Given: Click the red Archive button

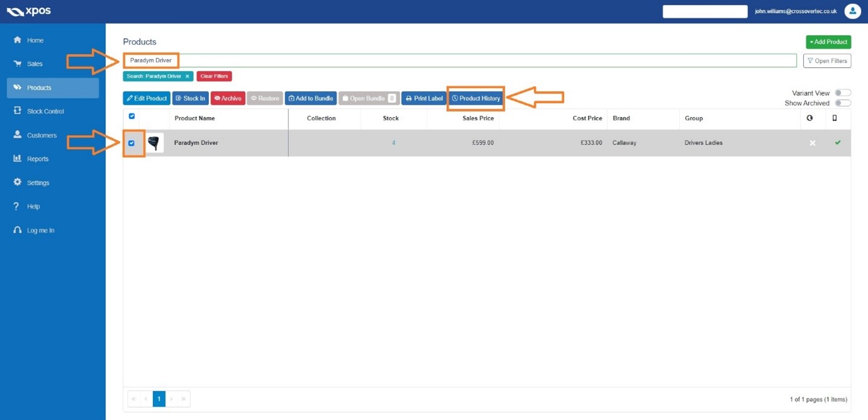Looking at the screenshot, I should [228, 98].
